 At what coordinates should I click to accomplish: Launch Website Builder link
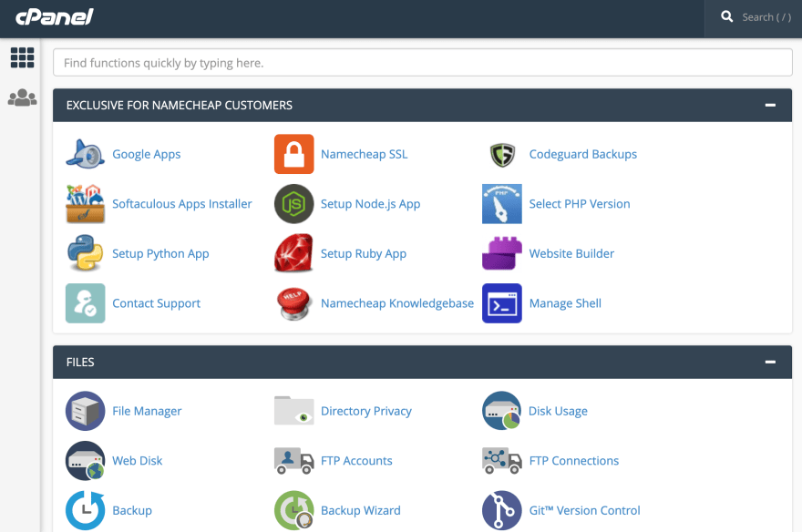coord(571,253)
